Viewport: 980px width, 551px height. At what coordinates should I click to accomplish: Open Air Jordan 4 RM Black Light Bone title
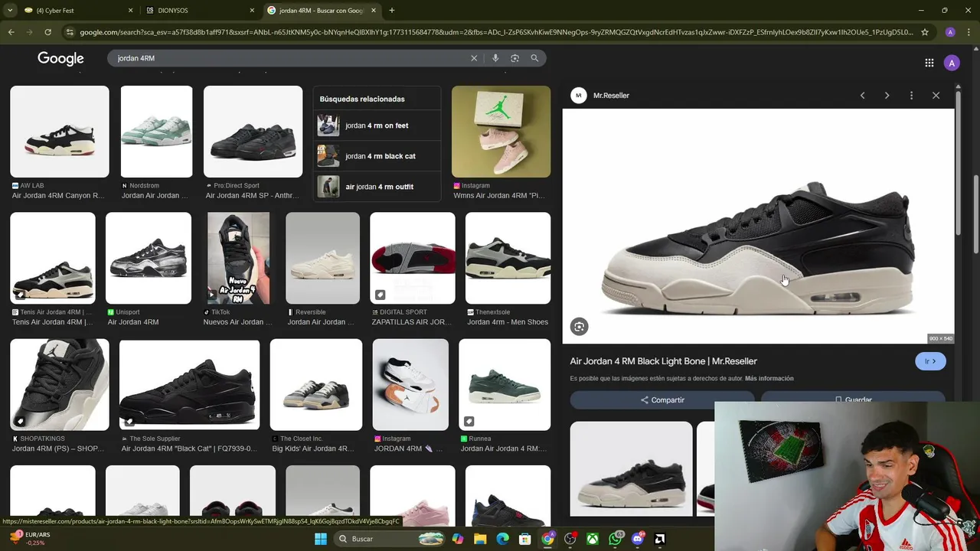pos(663,361)
